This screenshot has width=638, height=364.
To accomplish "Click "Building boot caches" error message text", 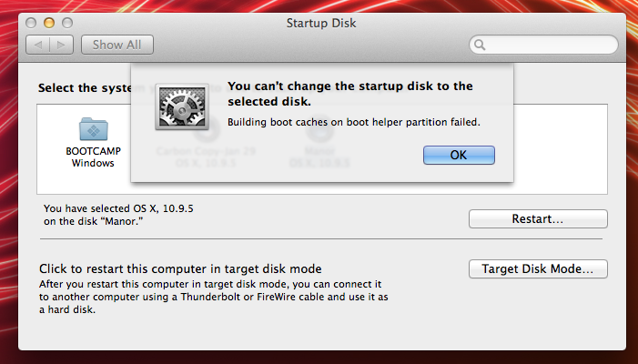I will 353,121.
